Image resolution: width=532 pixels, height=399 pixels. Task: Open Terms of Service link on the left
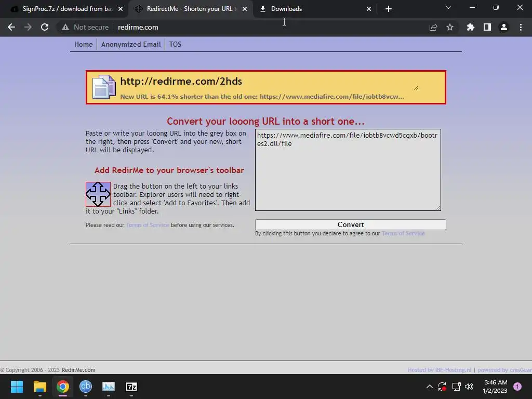click(x=148, y=225)
